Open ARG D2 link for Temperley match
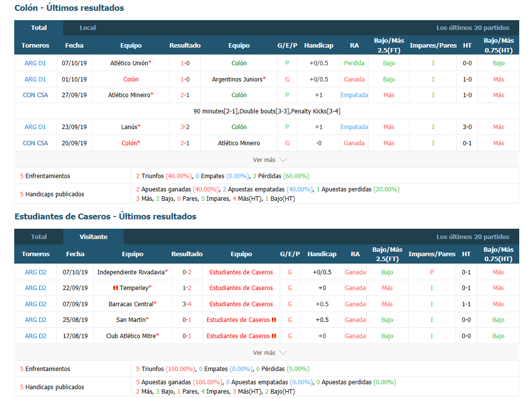532x399 pixels. pos(36,288)
